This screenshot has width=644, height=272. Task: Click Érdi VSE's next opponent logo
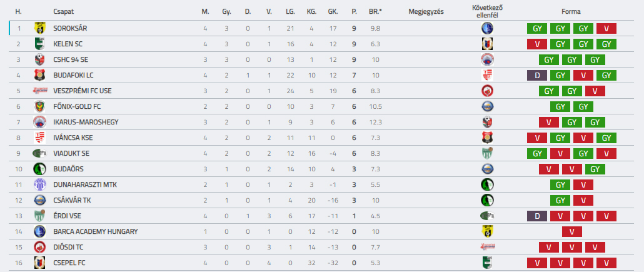[488, 216]
